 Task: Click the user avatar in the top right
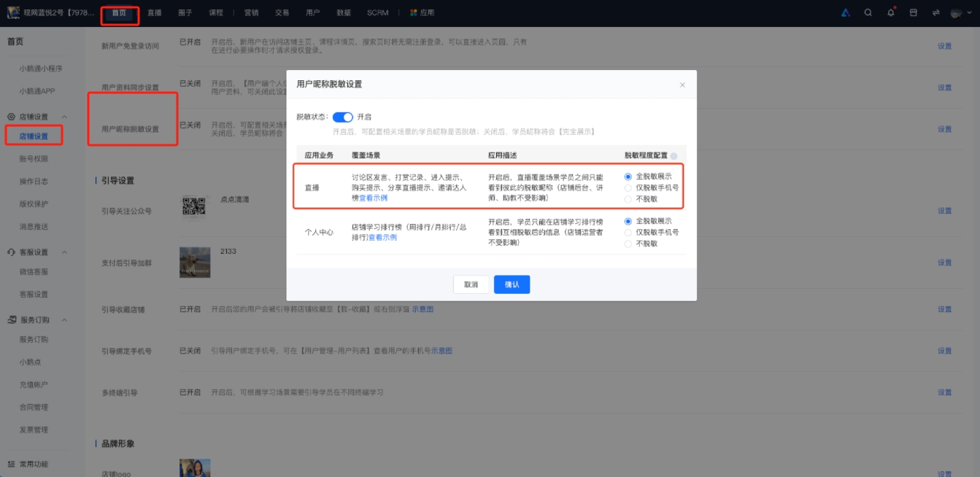point(956,13)
